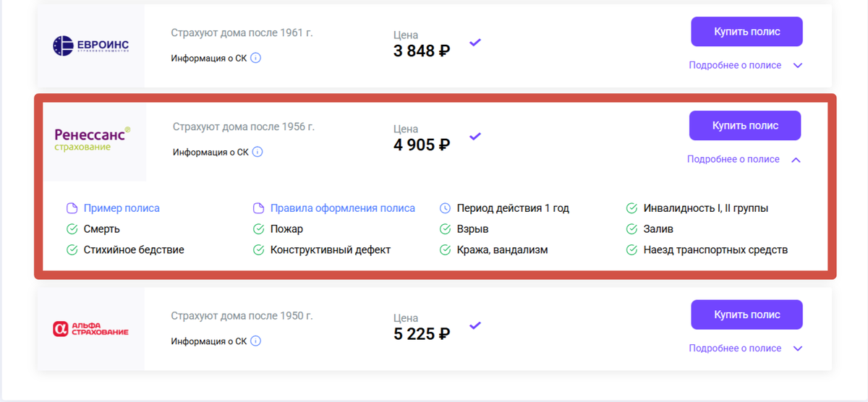The image size is (868, 402).
Task: Open the Пример полиса link
Action: [x=122, y=208]
